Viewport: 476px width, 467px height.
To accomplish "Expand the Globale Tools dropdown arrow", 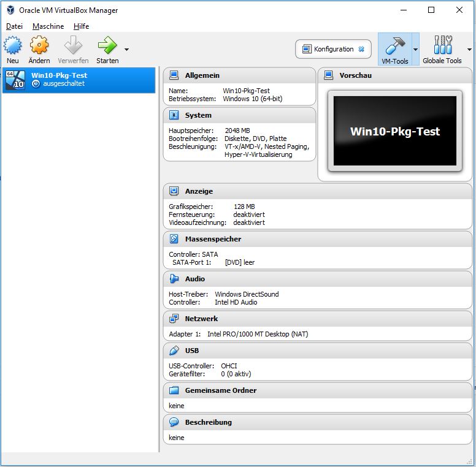I will point(469,50).
